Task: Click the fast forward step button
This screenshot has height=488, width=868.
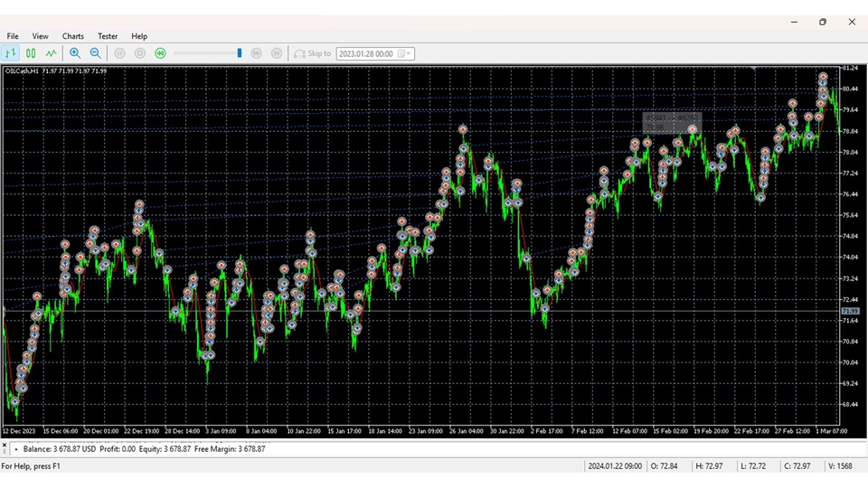Action: coord(257,53)
